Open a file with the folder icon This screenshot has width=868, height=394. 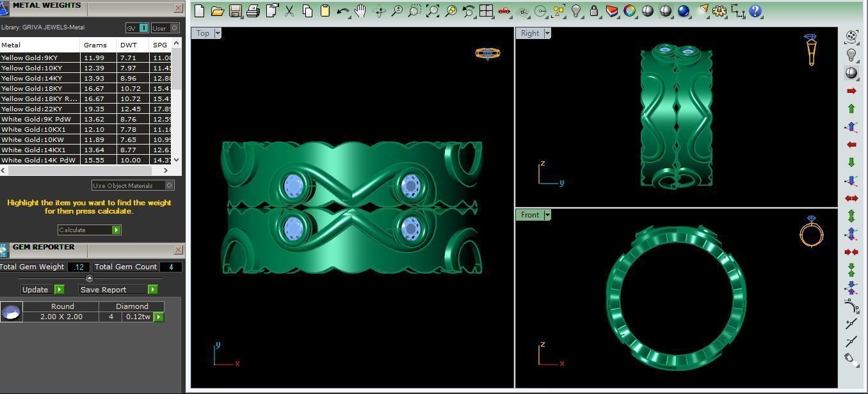(x=217, y=11)
